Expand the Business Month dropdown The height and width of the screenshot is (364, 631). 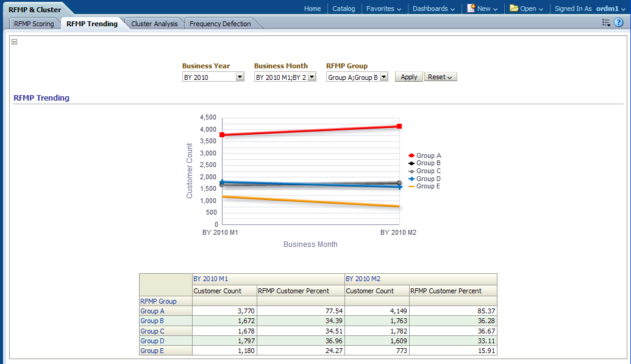click(x=312, y=77)
